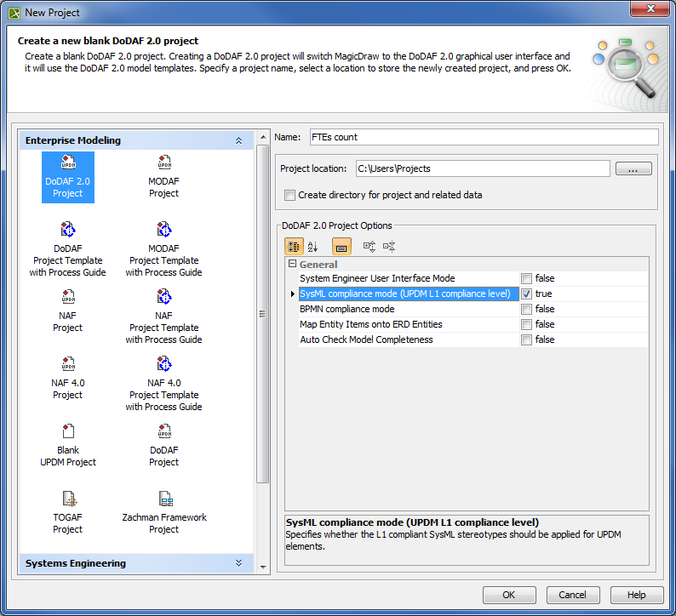Expand the Systems Engineering section chevron

[239, 563]
